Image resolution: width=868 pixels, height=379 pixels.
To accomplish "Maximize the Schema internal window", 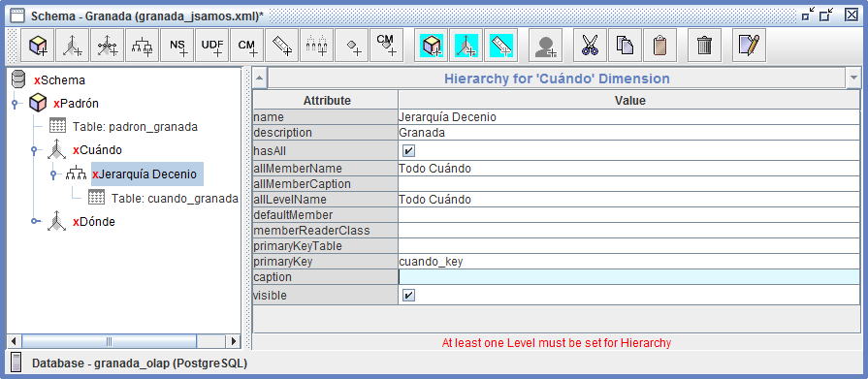I will 826,15.
